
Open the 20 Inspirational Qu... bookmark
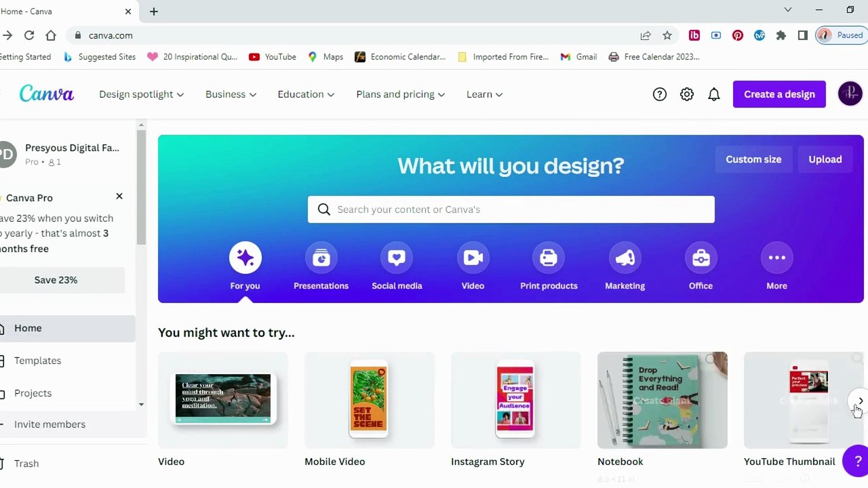click(x=193, y=57)
